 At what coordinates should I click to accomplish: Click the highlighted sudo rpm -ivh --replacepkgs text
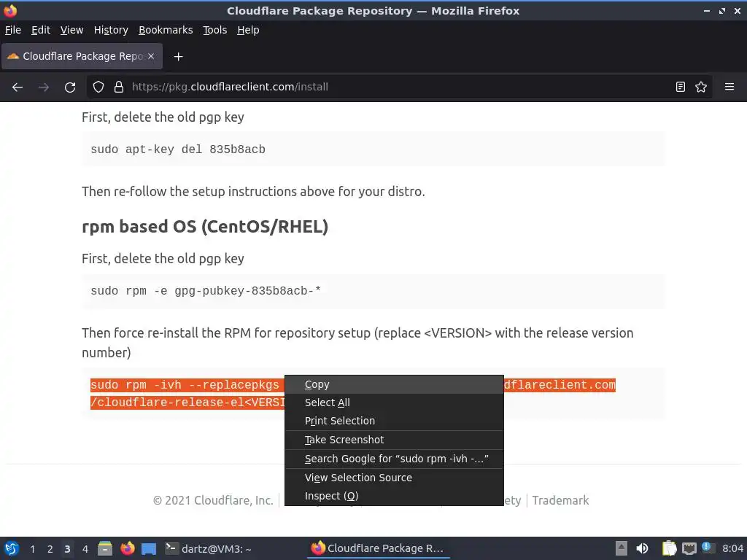185,385
